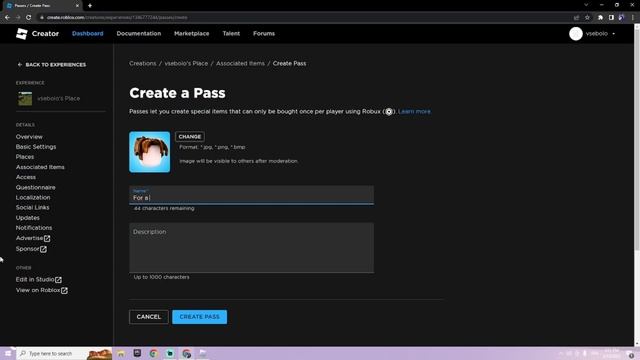This screenshot has height=360, width=640.
Task: Open the external link icon beside Sponsor
Action: coord(43,249)
